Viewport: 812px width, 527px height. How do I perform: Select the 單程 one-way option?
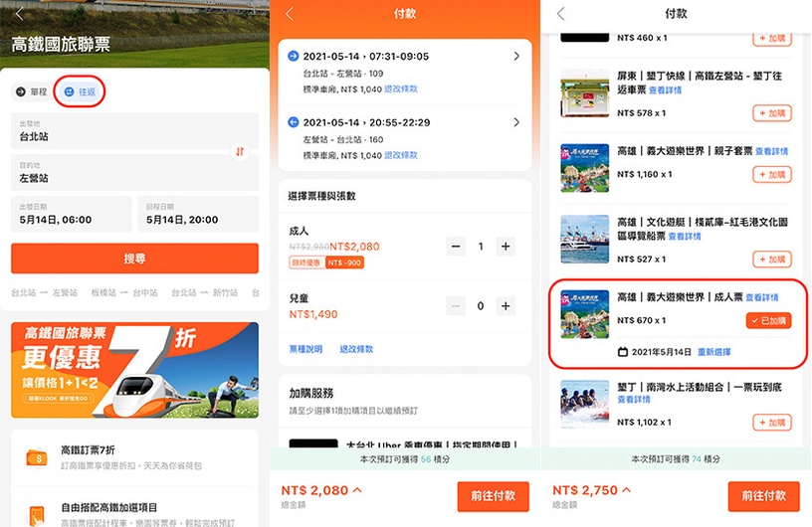pos(32,91)
